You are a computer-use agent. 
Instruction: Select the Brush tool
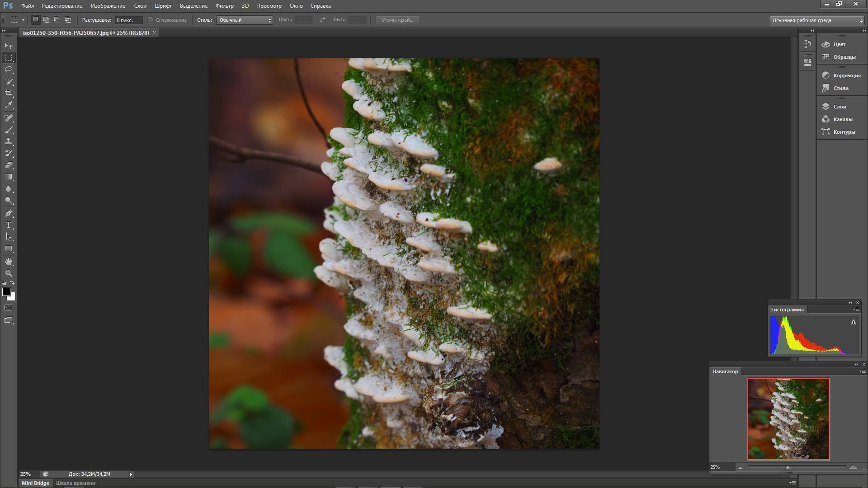pos(9,130)
